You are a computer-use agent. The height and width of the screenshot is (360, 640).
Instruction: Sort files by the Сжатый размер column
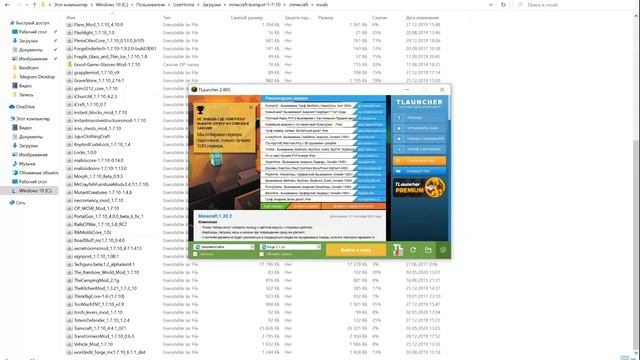point(247,18)
